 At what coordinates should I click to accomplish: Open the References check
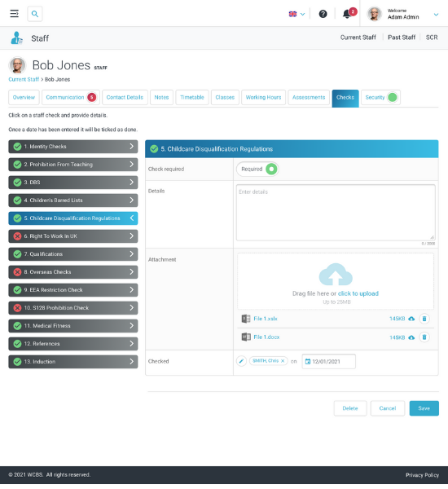click(x=73, y=344)
